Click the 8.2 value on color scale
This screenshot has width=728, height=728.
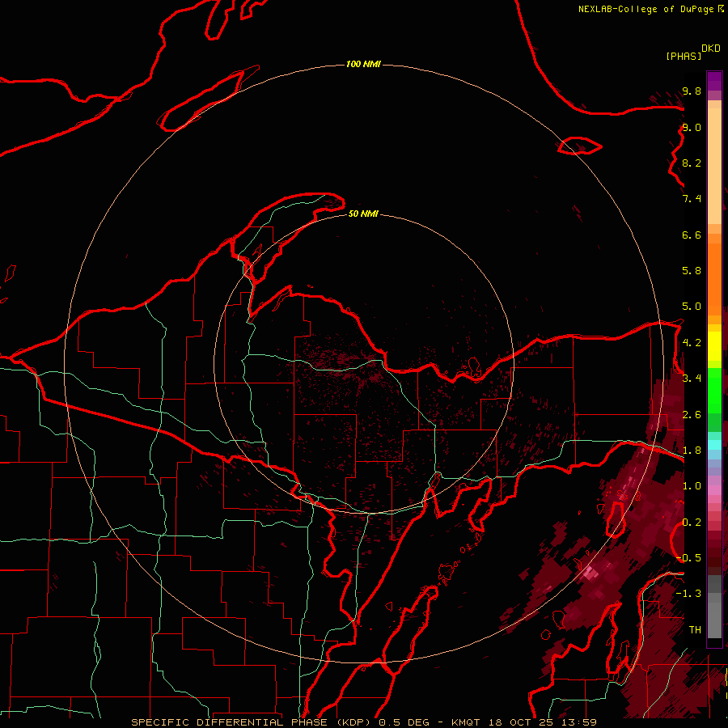692,163
